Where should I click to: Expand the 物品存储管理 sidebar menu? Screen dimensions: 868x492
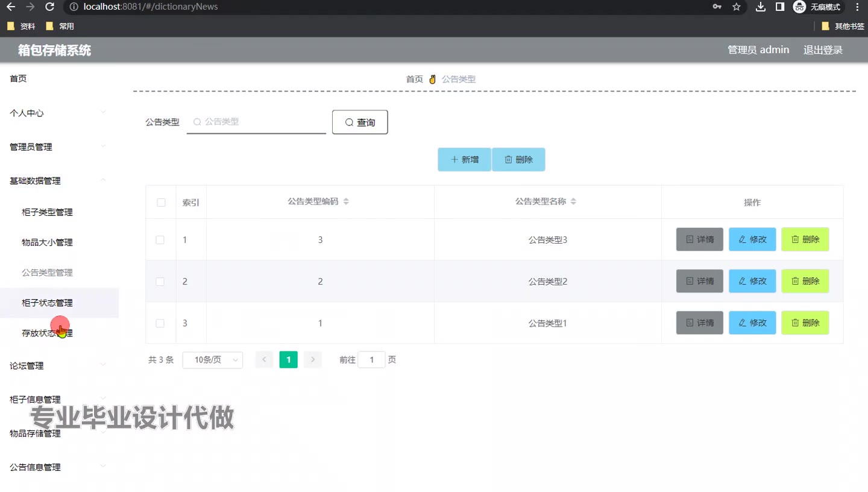point(59,434)
